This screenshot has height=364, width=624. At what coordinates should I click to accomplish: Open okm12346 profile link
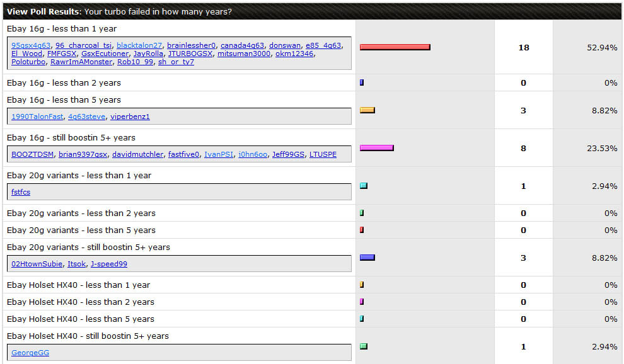(294, 54)
